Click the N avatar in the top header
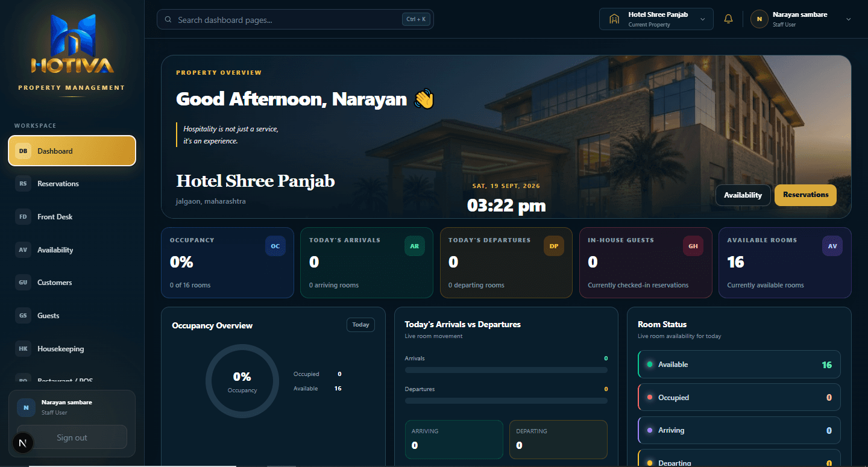The width and height of the screenshot is (868, 467). pos(759,19)
